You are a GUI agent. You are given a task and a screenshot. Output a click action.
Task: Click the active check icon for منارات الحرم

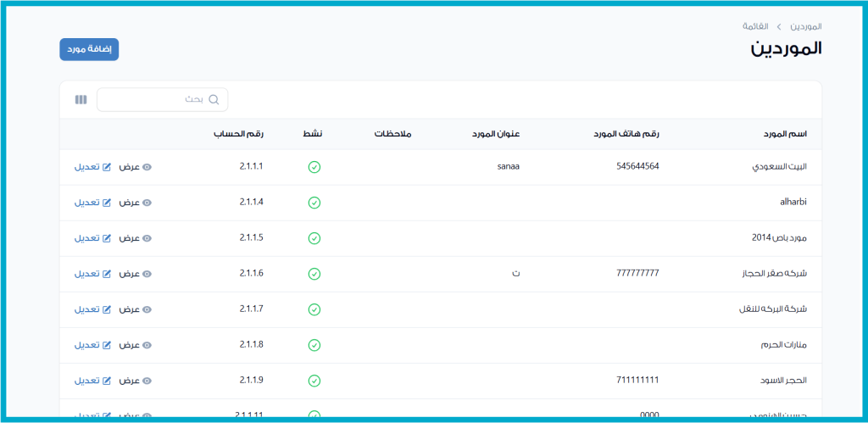pos(314,345)
